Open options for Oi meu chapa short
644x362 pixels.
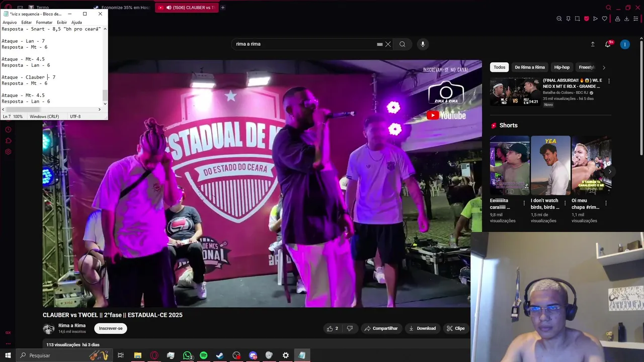606,203
